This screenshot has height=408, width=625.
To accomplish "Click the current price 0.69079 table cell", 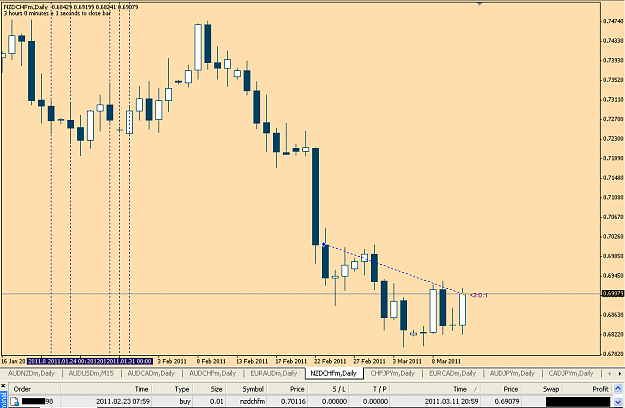I will [x=506, y=401].
